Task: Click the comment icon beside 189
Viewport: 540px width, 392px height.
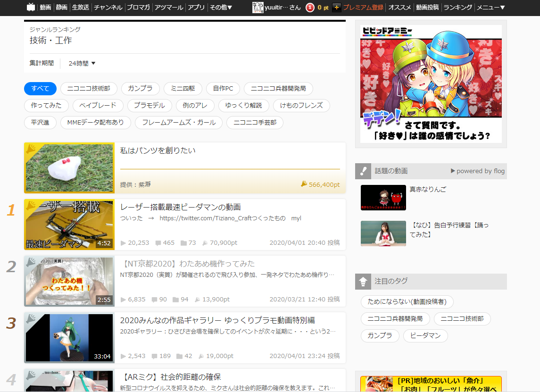Action: pos(155,356)
